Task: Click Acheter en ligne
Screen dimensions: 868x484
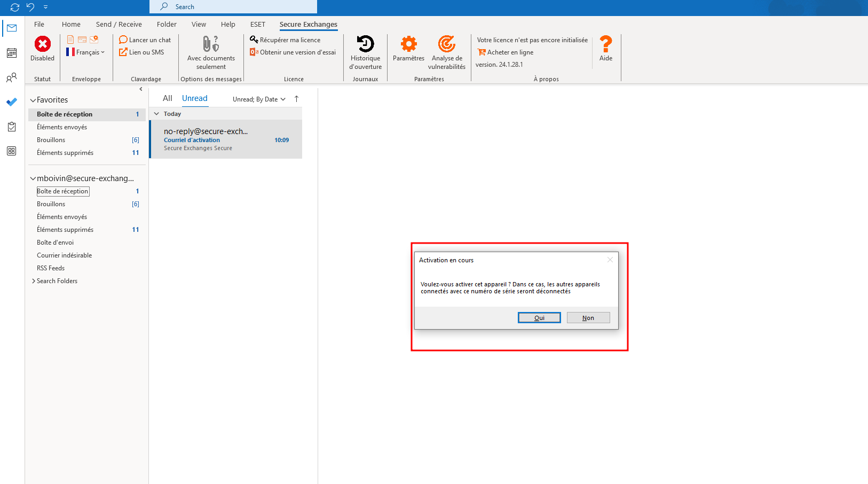Action: pyautogui.click(x=506, y=52)
